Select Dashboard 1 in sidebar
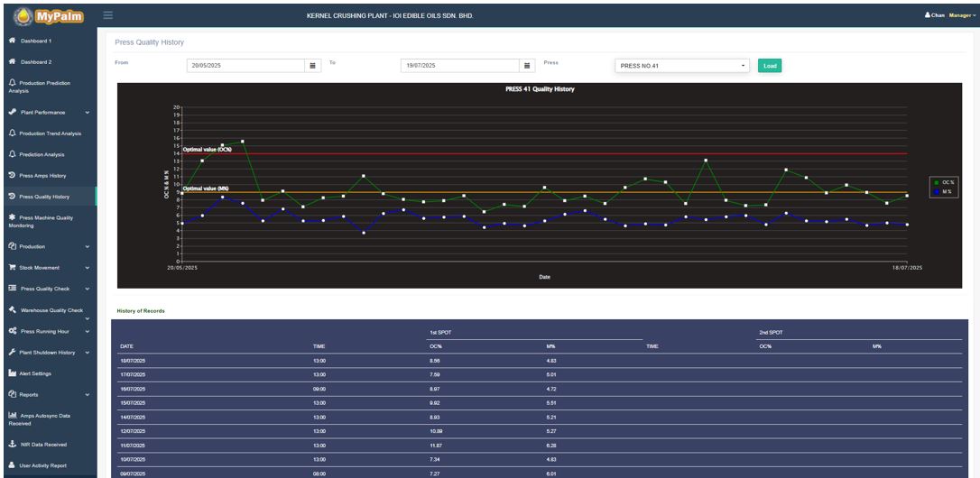The height and width of the screenshot is (478, 980). pyautogui.click(x=36, y=41)
